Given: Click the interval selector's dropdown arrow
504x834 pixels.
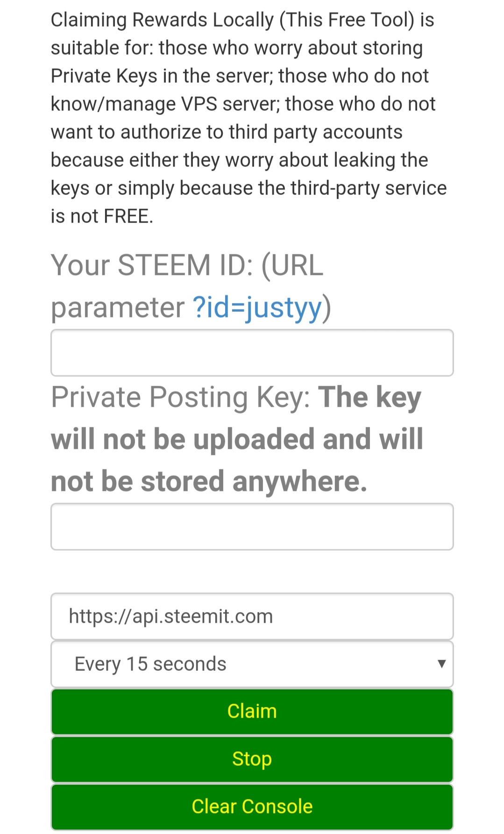Looking at the screenshot, I should coord(441,664).
